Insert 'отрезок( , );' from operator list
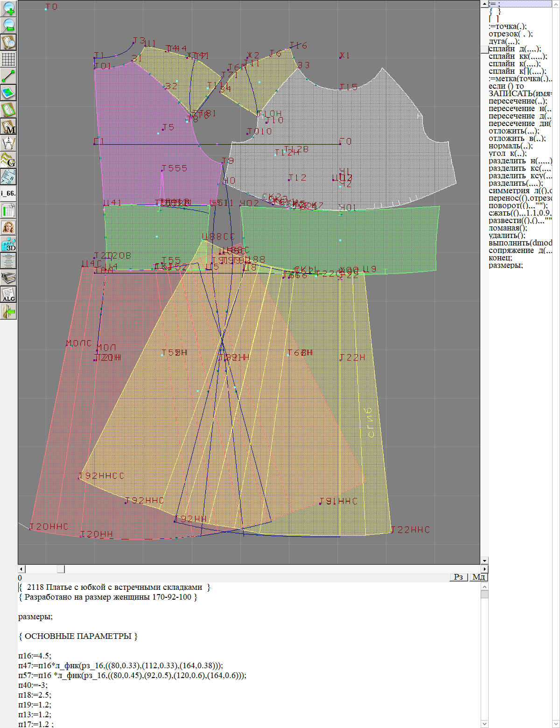The height and width of the screenshot is (728, 560). 511,34
